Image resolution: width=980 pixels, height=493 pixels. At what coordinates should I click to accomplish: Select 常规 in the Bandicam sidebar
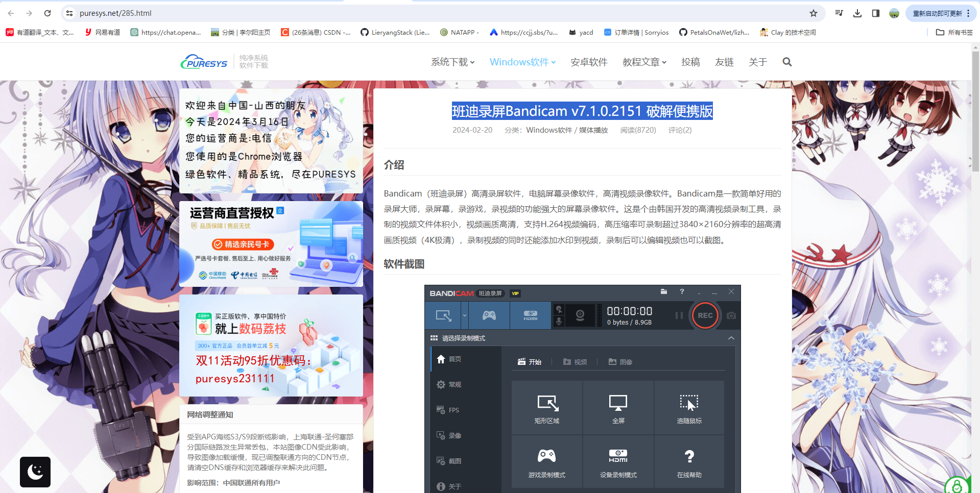pos(466,385)
